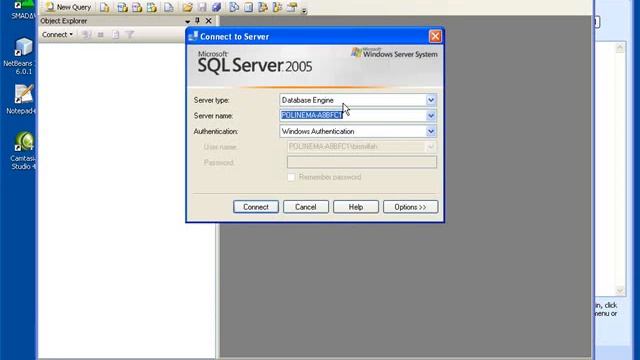The image size is (640, 360).
Task: Click the Refresh icon in Object Explorer
Action: pos(116,35)
